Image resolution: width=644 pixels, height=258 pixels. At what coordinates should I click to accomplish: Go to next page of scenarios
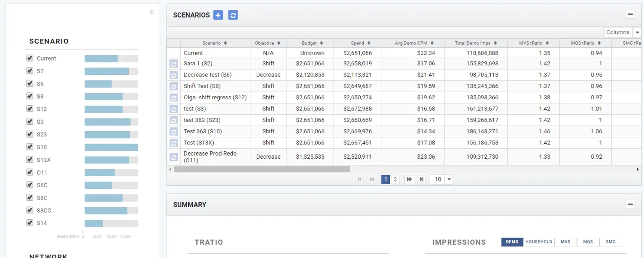pos(410,179)
